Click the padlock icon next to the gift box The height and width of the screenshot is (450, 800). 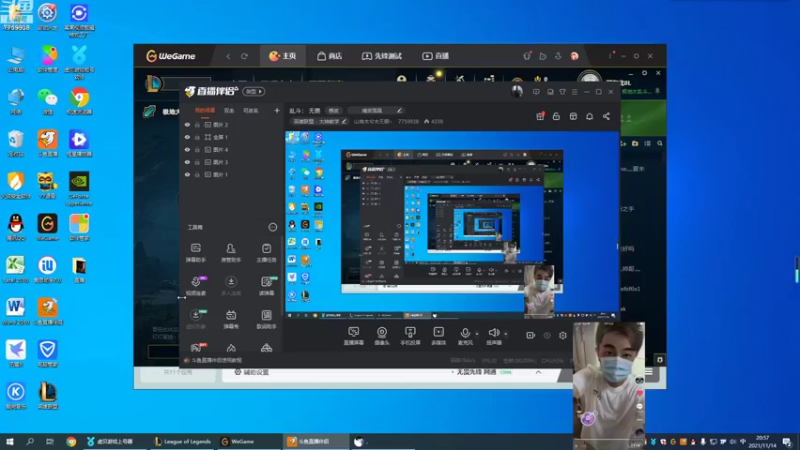pos(556,116)
